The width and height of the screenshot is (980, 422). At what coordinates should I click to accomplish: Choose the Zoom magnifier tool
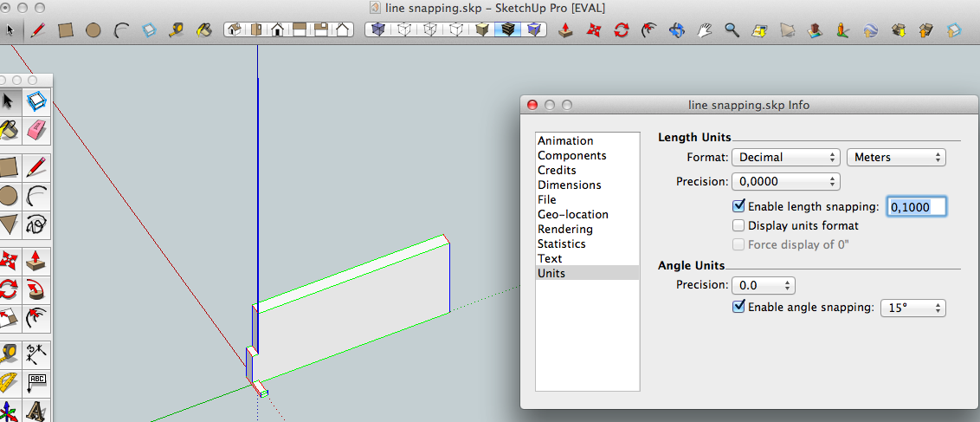point(732,30)
